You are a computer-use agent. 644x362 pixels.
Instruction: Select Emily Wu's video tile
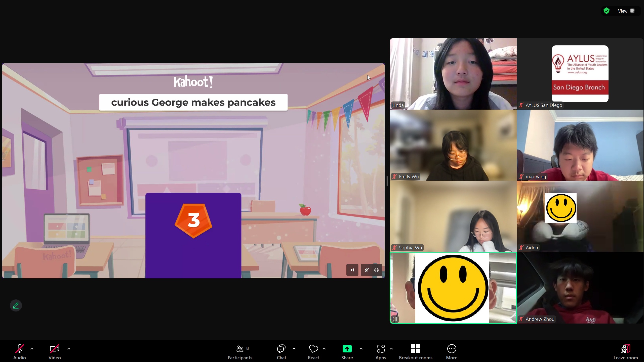click(x=453, y=145)
